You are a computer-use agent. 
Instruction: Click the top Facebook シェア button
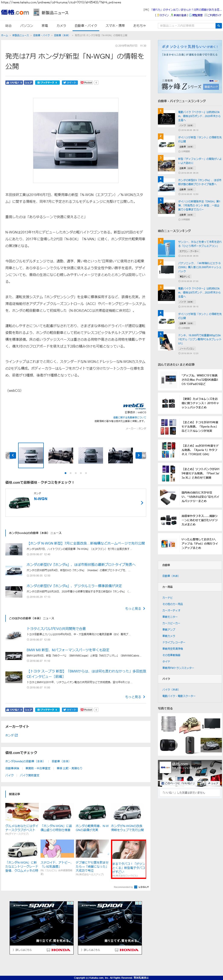click(29, 83)
